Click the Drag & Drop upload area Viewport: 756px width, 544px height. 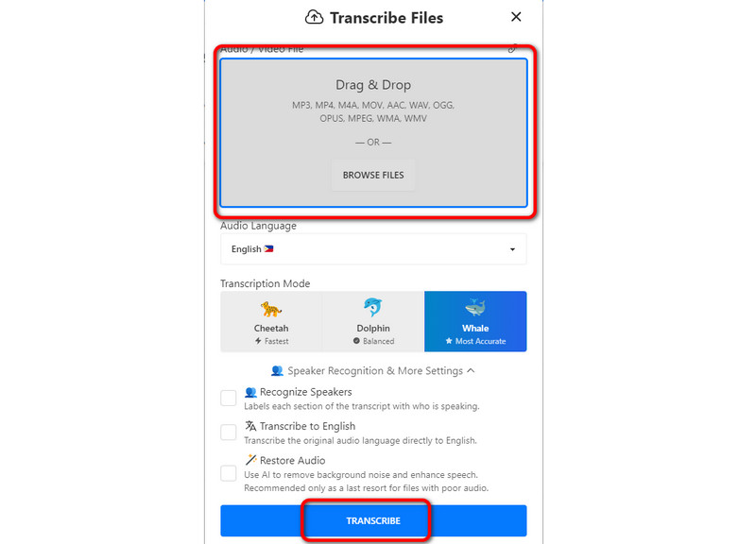(373, 133)
